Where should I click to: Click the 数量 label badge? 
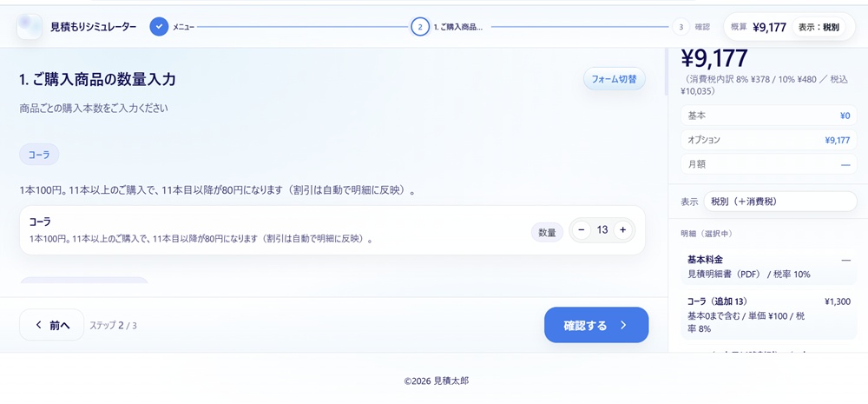[x=547, y=232]
